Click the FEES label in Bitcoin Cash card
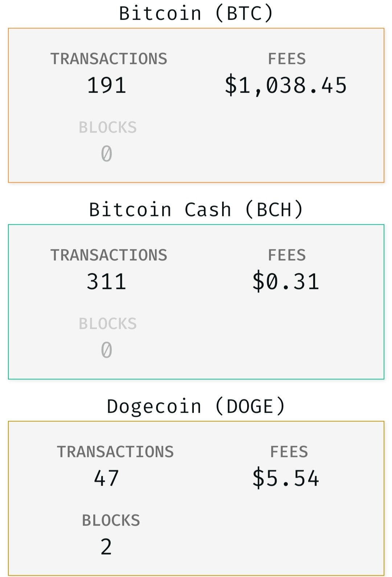This screenshot has width=392, height=577. [287, 255]
